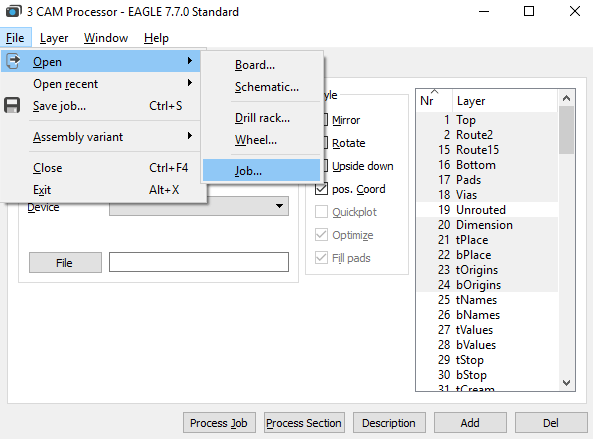The width and height of the screenshot is (593, 439).
Task: Select layer 29 tStop
Action: pyautogui.click(x=487, y=360)
